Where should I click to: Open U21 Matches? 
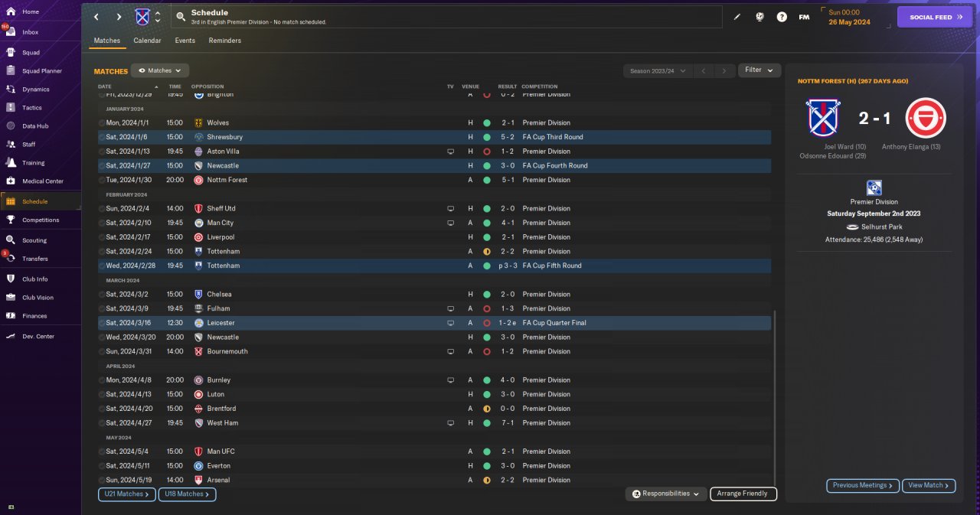point(126,494)
